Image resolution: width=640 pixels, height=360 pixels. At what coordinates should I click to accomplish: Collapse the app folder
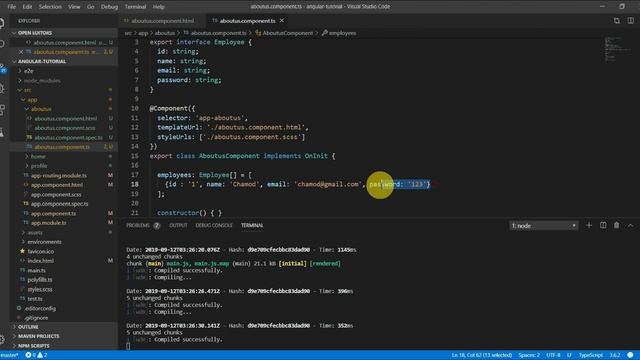[x=32, y=100]
